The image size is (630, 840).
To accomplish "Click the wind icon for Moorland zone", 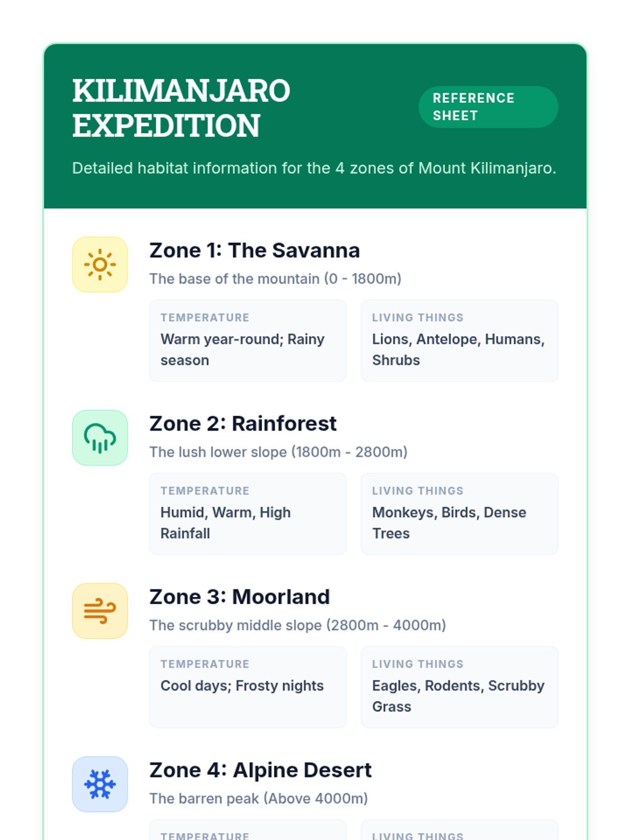I will 100,611.
